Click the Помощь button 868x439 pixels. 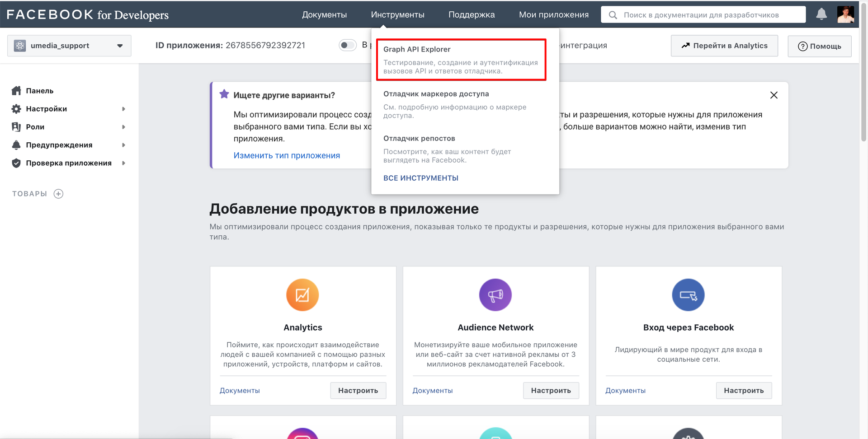[820, 46]
